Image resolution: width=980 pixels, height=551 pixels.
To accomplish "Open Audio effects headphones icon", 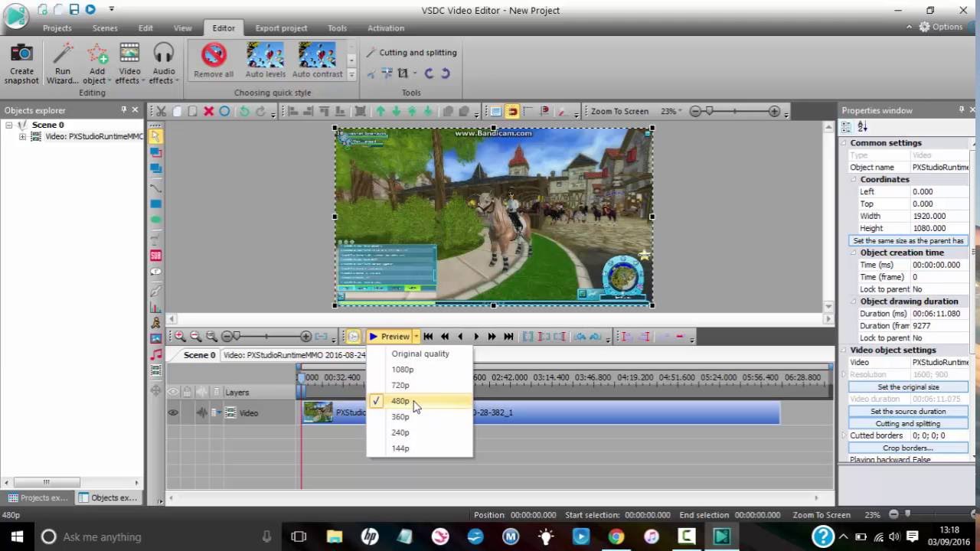I will point(164,55).
